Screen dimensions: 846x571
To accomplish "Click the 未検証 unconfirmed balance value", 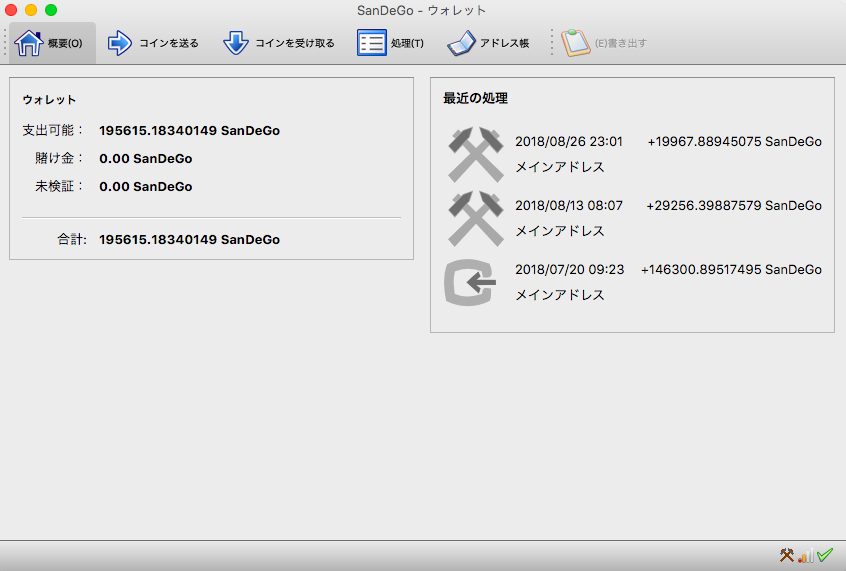I will coord(146,187).
